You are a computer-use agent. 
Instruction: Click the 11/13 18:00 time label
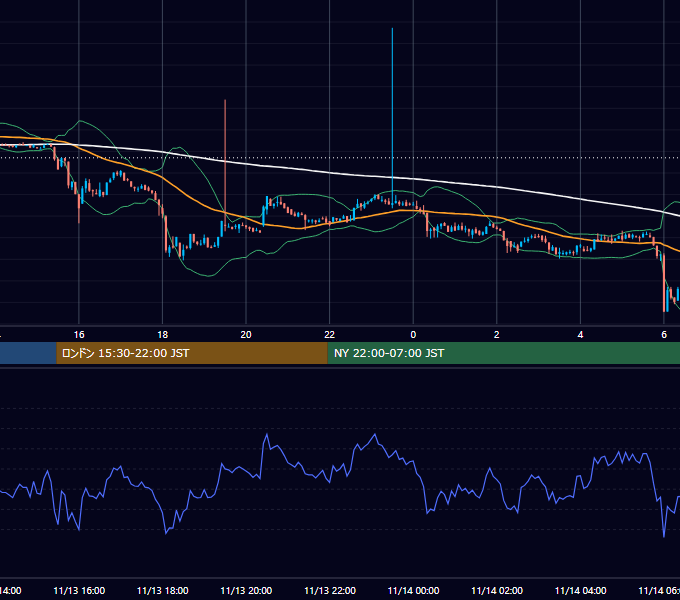coord(163,590)
